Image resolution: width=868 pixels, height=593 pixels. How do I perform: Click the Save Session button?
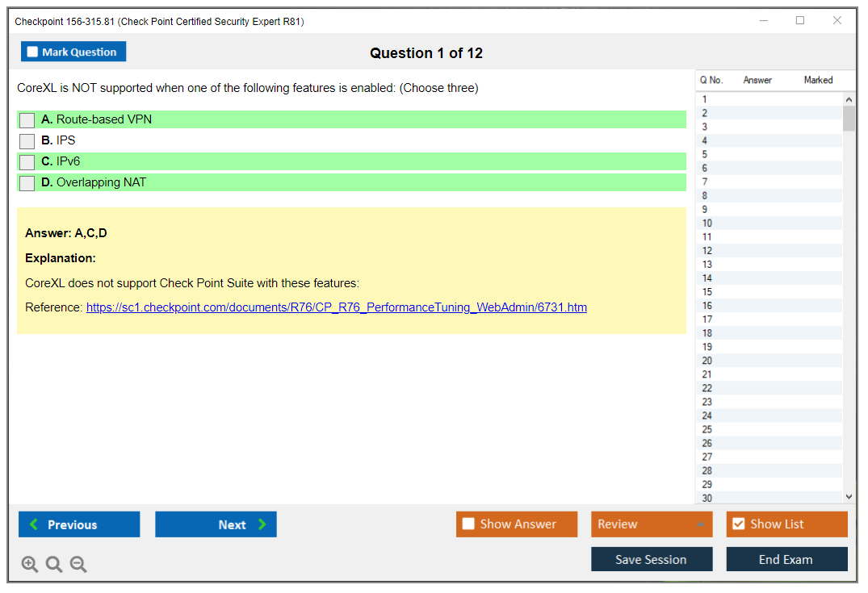(x=652, y=559)
